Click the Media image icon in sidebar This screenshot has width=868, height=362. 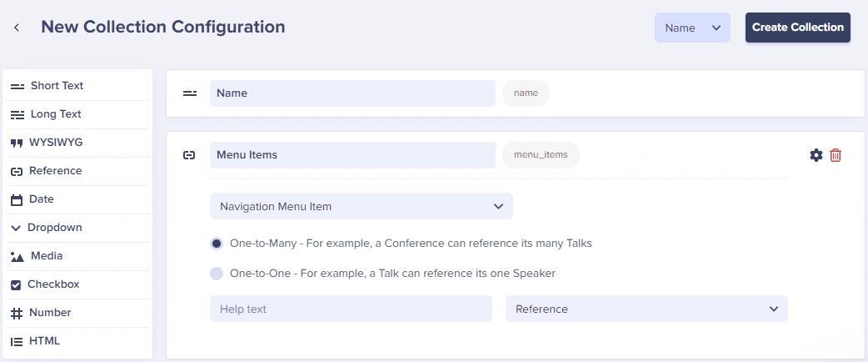[17, 257]
